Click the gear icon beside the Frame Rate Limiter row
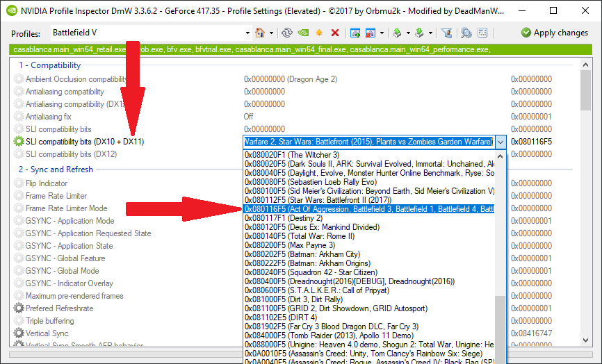602x364 pixels. tap(19, 196)
